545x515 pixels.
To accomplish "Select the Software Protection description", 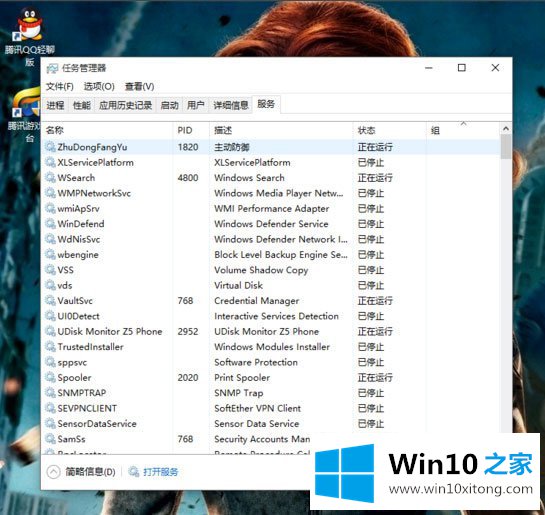I will [x=256, y=362].
